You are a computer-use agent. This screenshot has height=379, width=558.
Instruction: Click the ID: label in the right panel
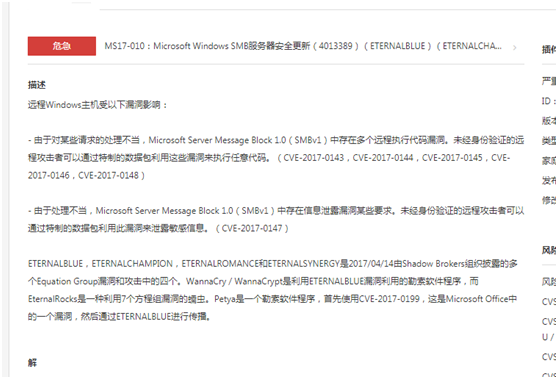548,101
